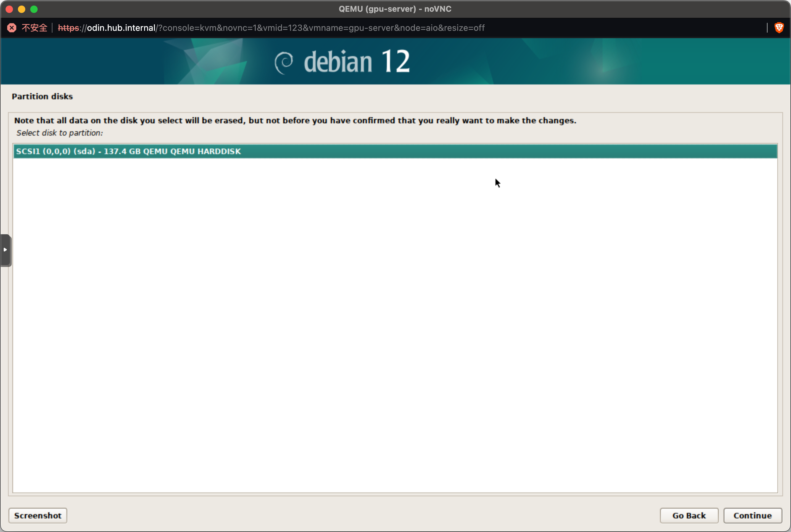
Task: Select the SCSI1 (sda) 137.4 GB QEMU HARDDISK entry
Action: (x=395, y=151)
